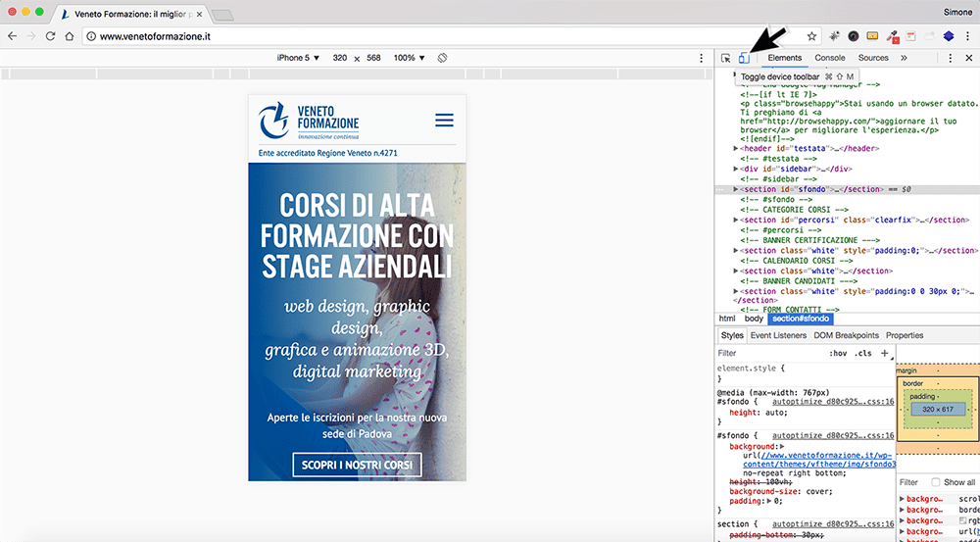Click the SCOPRI I NOSTRI CORSI button

357,466
